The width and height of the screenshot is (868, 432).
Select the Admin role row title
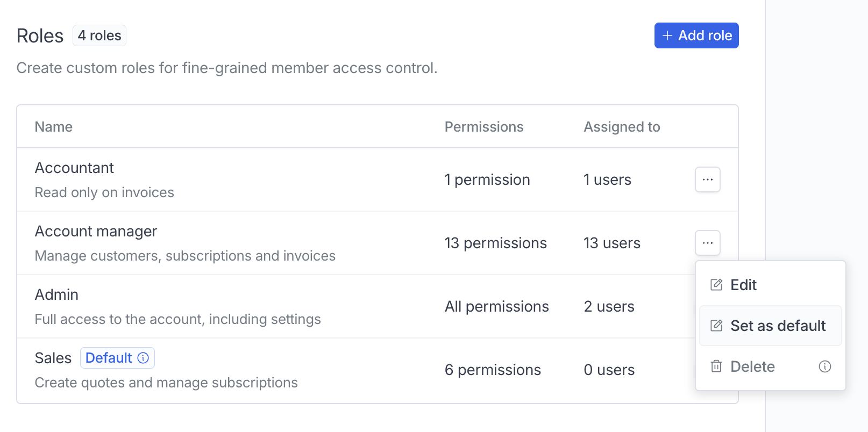(56, 295)
